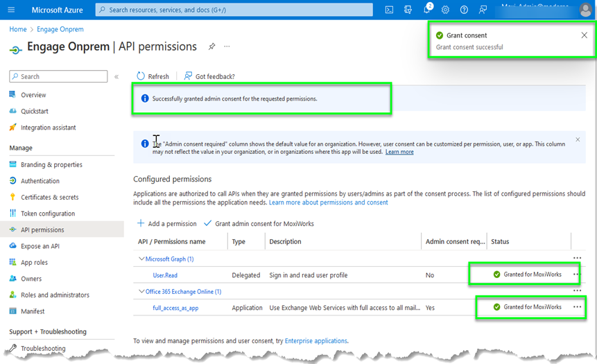Pin the API permissions page

pyautogui.click(x=211, y=46)
